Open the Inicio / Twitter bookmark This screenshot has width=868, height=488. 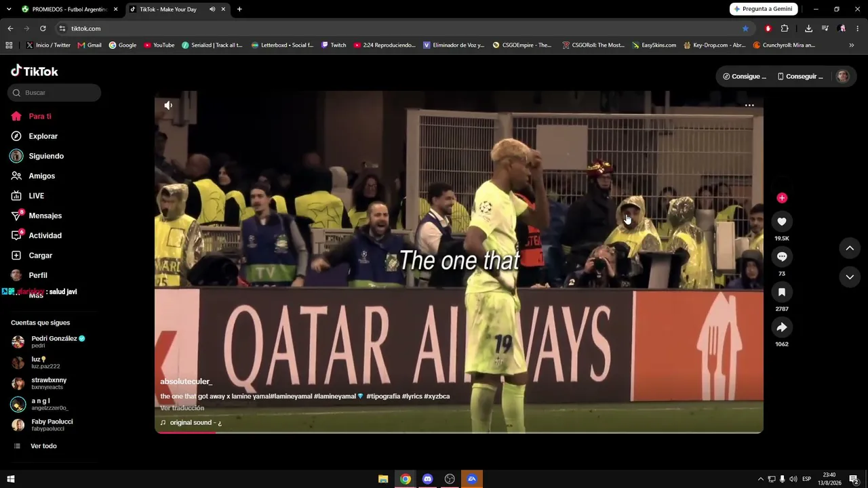click(x=48, y=45)
